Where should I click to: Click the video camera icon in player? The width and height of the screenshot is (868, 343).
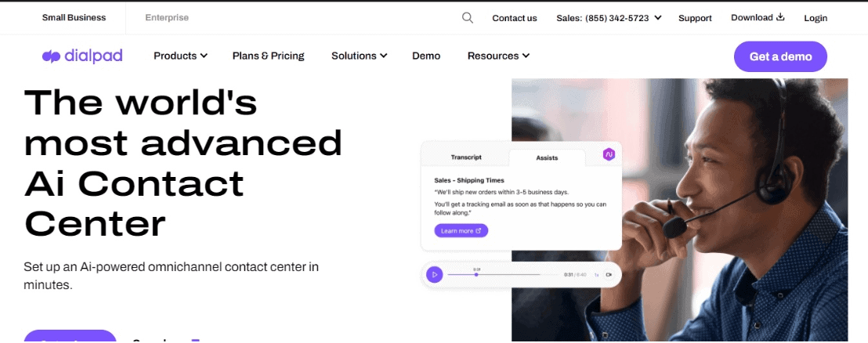(x=609, y=274)
